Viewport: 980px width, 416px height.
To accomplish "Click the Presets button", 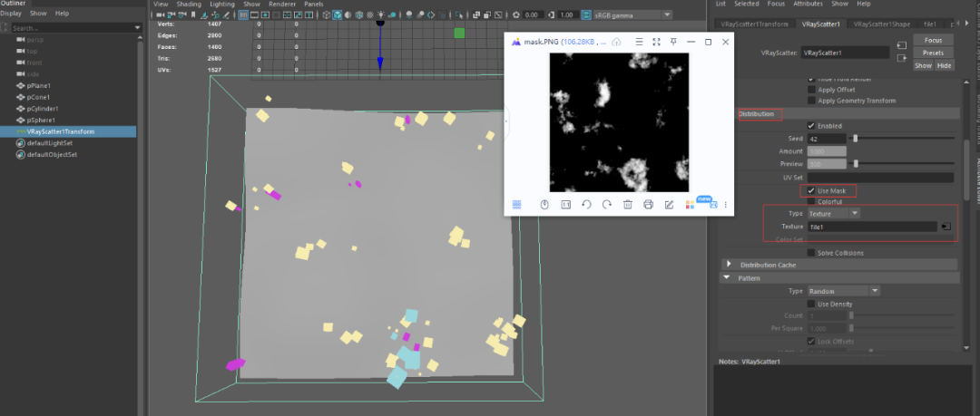I will (x=933, y=53).
